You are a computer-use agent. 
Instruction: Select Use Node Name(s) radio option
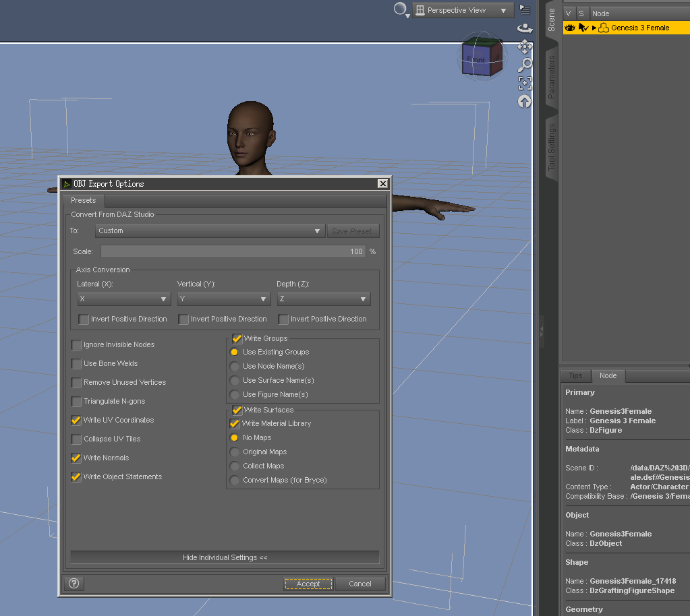tap(234, 367)
